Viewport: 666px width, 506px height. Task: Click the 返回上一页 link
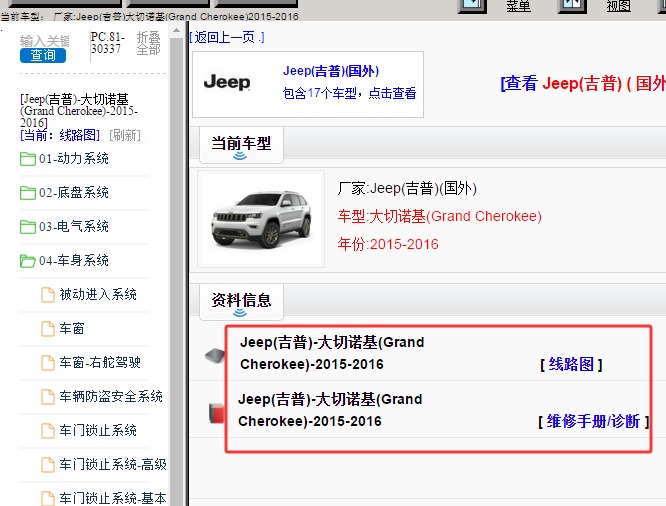coord(227,37)
